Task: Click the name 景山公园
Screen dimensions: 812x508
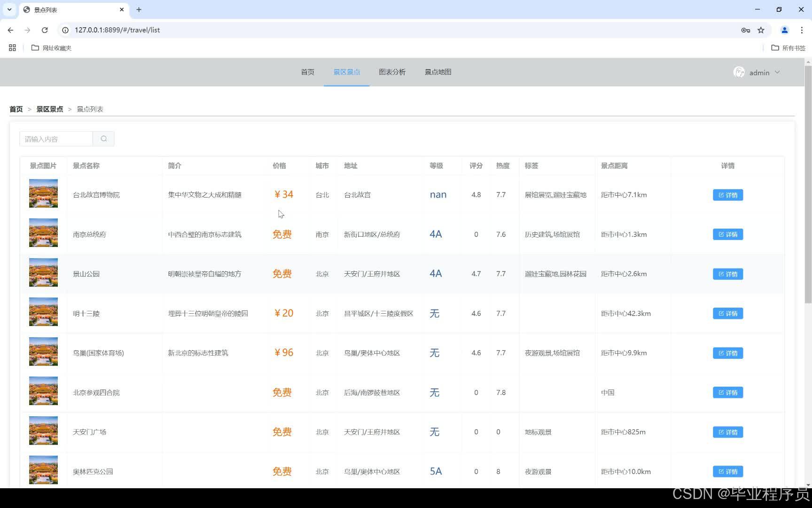Action: [86, 274]
